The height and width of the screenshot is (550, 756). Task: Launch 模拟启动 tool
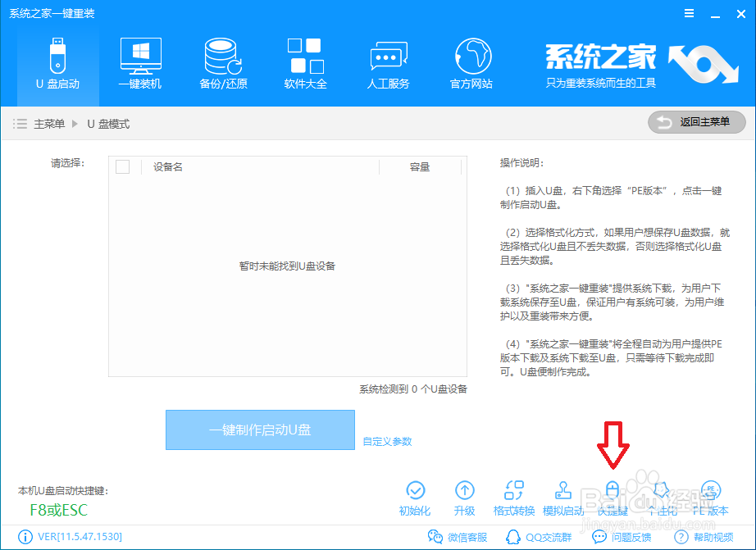(563, 499)
